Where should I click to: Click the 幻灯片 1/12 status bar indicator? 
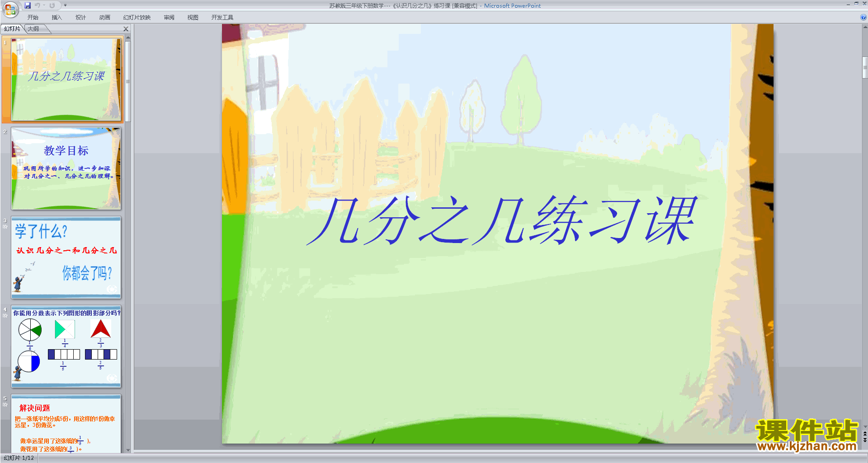click(19, 458)
